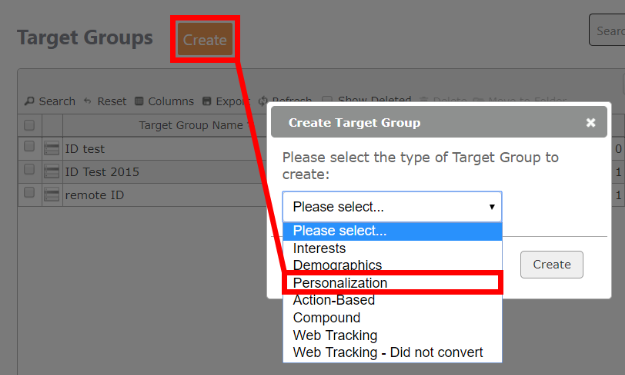Click the row icon beside ID Test 2015
The image size is (625, 375).
(51, 172)
